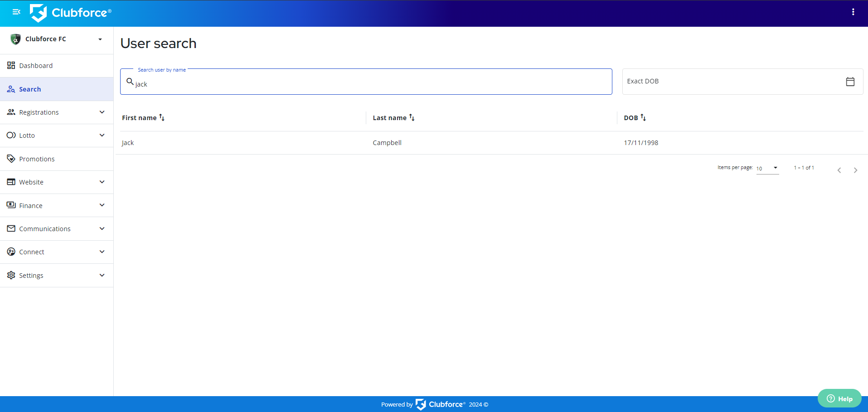Focus the Search user by name field
This screenshot has width=868, height=412.
coord(366,82)
